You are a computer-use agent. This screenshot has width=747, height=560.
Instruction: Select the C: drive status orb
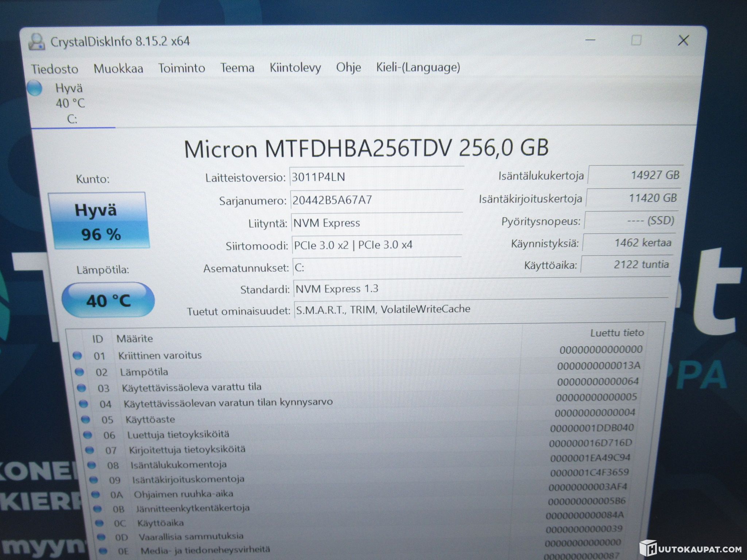pyautogui.click(x=35, y=89)
